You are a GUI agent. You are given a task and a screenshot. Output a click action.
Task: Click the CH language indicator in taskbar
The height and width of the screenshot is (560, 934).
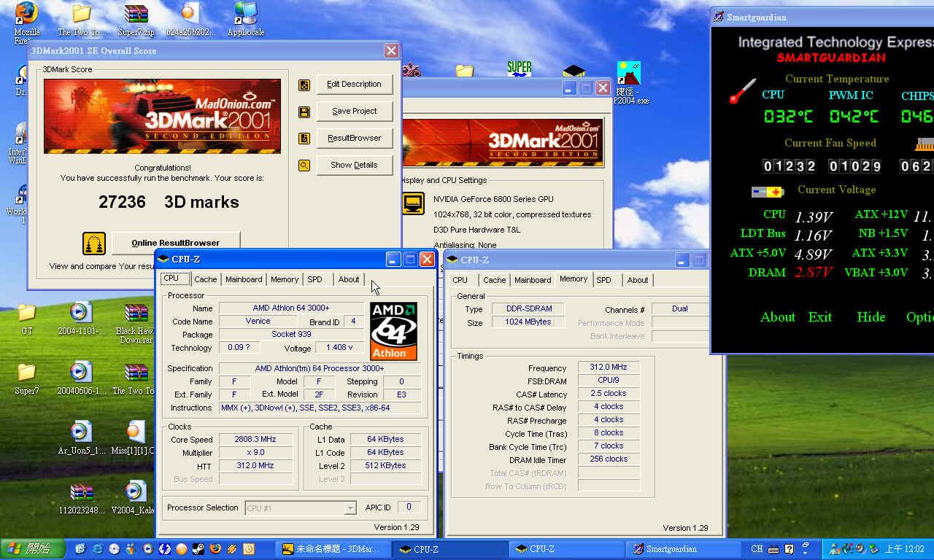click(x=757, y=549)
